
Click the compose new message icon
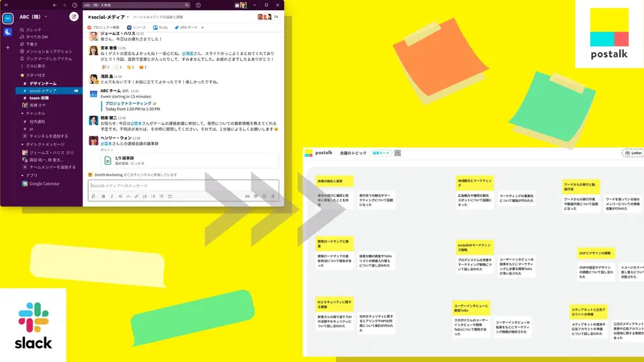pos(73,17)
